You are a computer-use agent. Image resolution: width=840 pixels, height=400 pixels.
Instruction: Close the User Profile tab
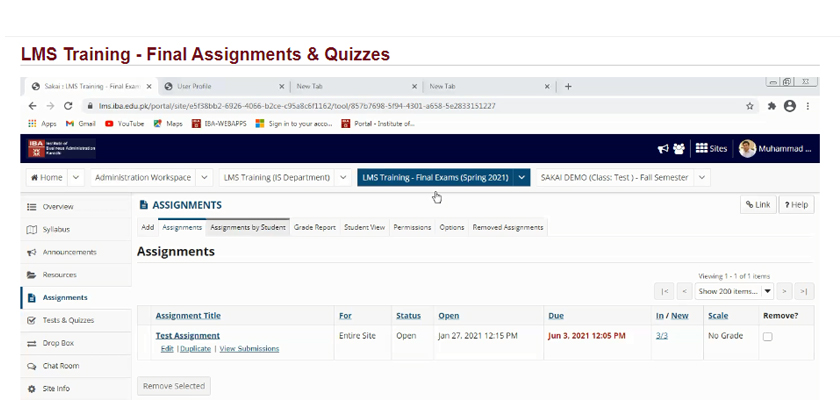point(282,86)
